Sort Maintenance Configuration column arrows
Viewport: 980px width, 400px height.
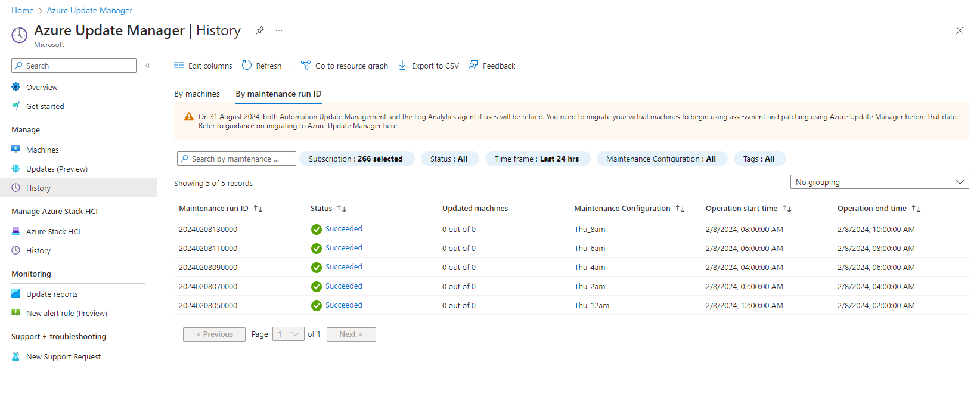point(680,209)
